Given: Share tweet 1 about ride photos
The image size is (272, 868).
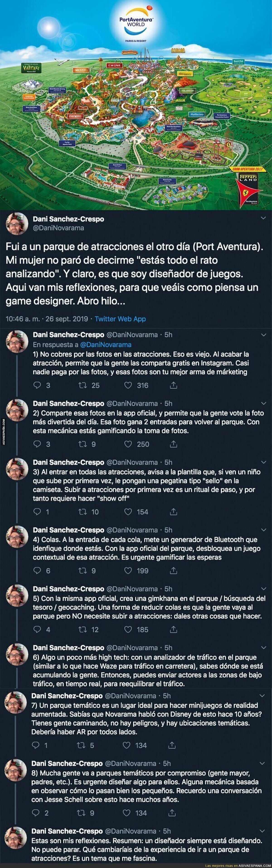Looking at the screenshot, I should coord(173,385).
